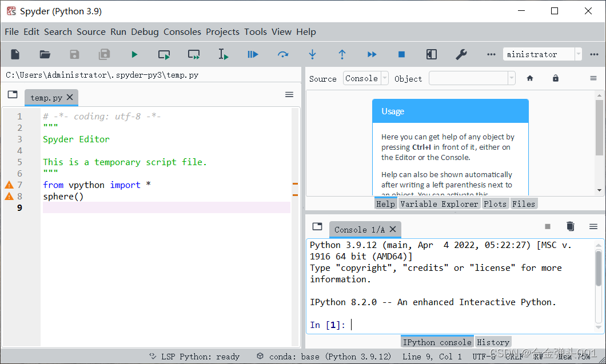The width and height of the screenshot is (606, 364).
Task: Select the IPython console tab
Action: point(437,342)
